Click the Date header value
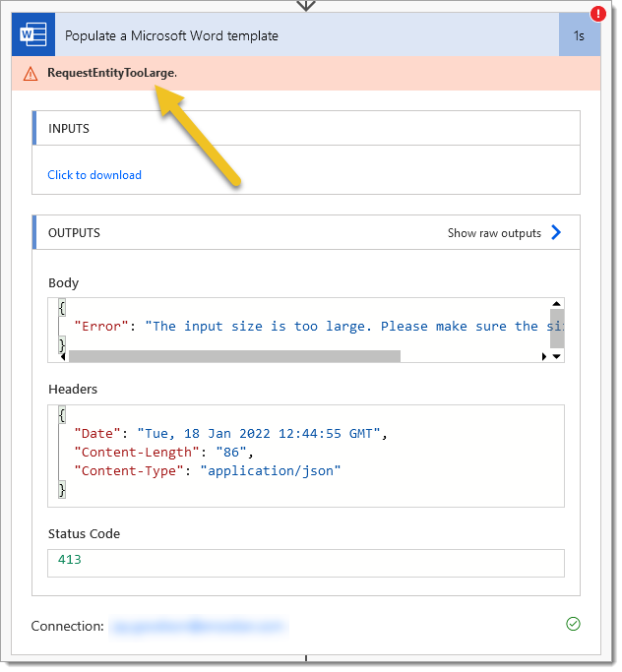The width and height of the screenshot is (622, 672). (259, 434)
